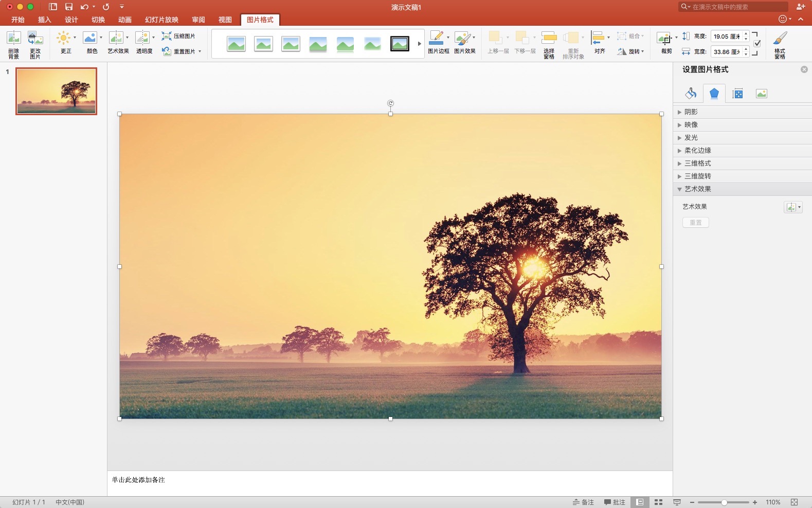Open the 插入 (Insert) ribbon tab

point(45,20)
